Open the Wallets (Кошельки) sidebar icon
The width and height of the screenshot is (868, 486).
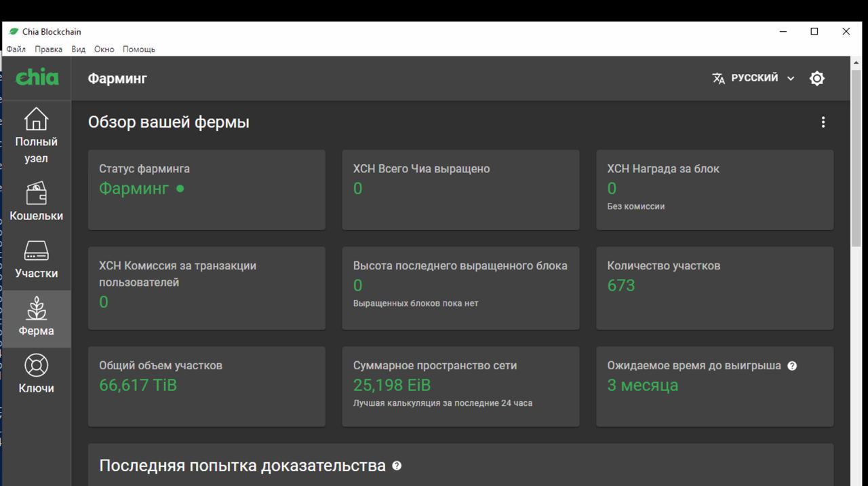[x=36, y=193]
